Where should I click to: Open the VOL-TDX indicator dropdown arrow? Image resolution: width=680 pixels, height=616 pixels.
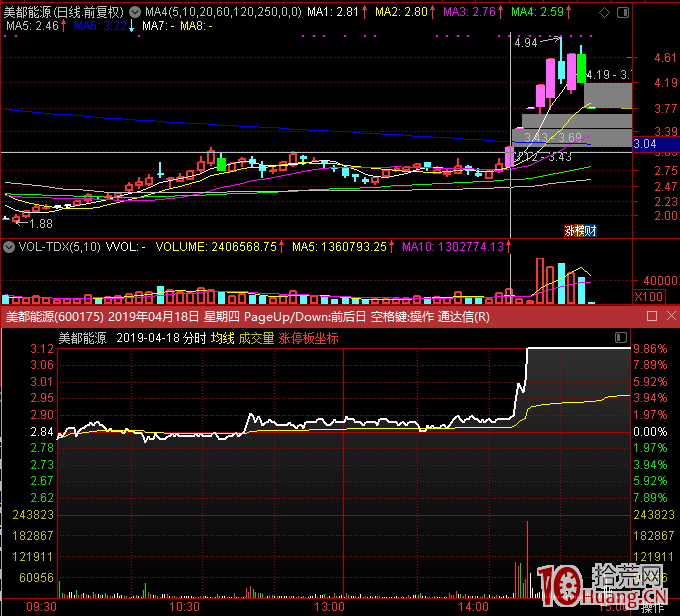point(9,247)
